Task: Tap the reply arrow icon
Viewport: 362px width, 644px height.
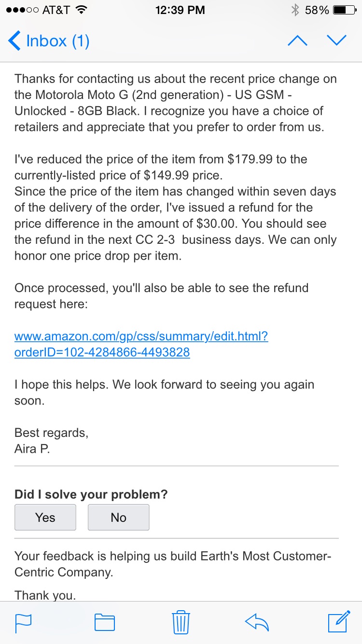Action: click(x=257, y=622)
